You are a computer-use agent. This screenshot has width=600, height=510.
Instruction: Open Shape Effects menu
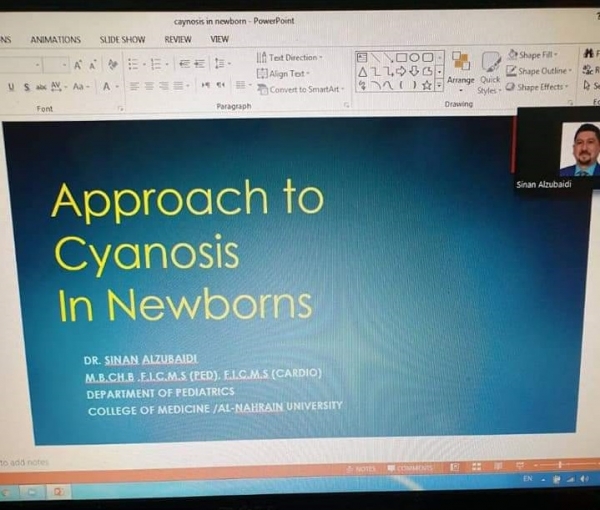[537, 87]
